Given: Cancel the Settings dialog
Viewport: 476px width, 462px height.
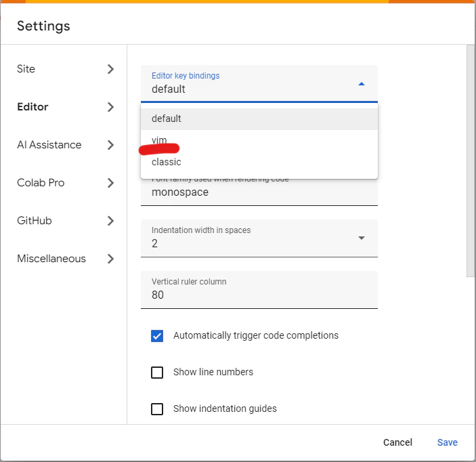Looking at the screenshot, I should (x=397, y=442).
